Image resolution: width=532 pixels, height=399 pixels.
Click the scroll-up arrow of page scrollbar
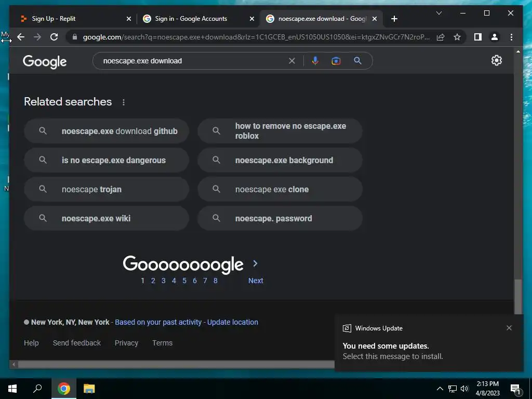tap(518, 52)
